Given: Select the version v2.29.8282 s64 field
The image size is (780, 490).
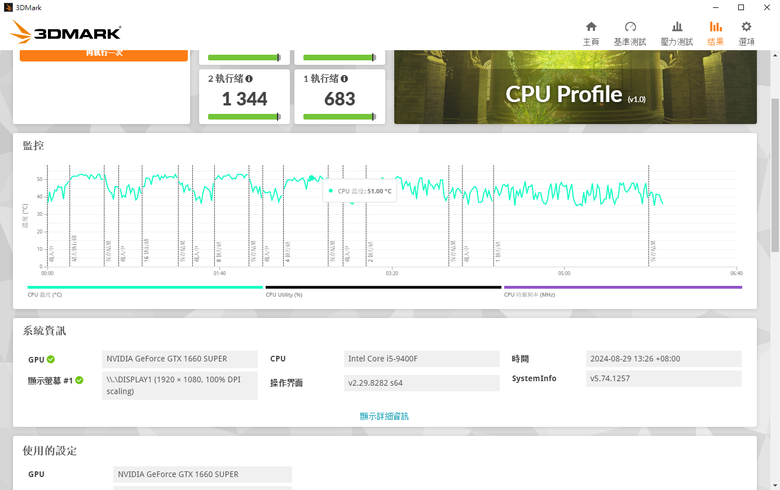Looking at the screenshot, I should click(x=421, y=383).
